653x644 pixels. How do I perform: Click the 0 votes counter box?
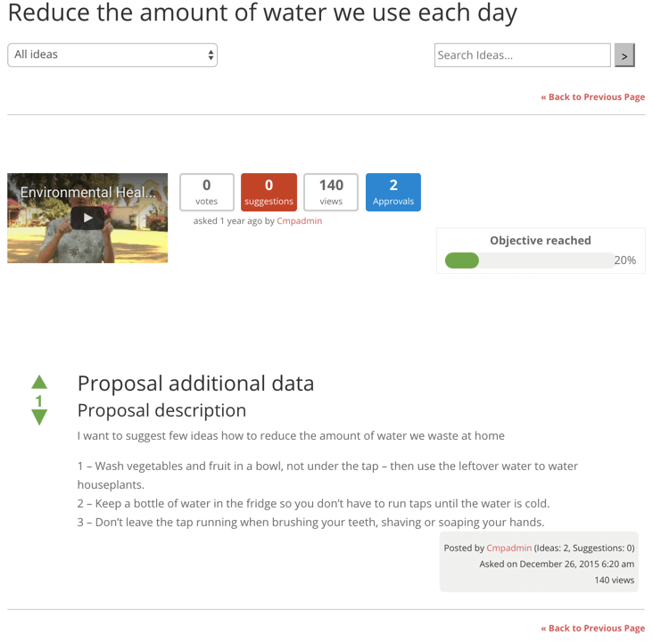tap(207, 192)
